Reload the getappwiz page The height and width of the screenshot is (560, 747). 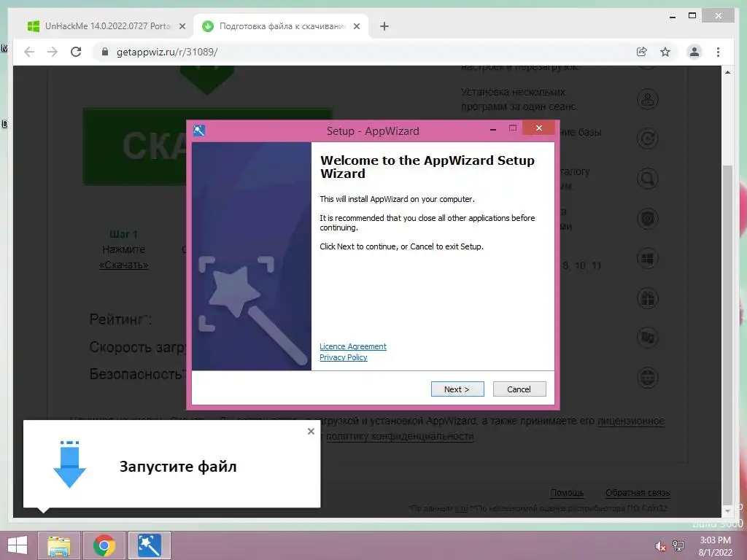76,52
